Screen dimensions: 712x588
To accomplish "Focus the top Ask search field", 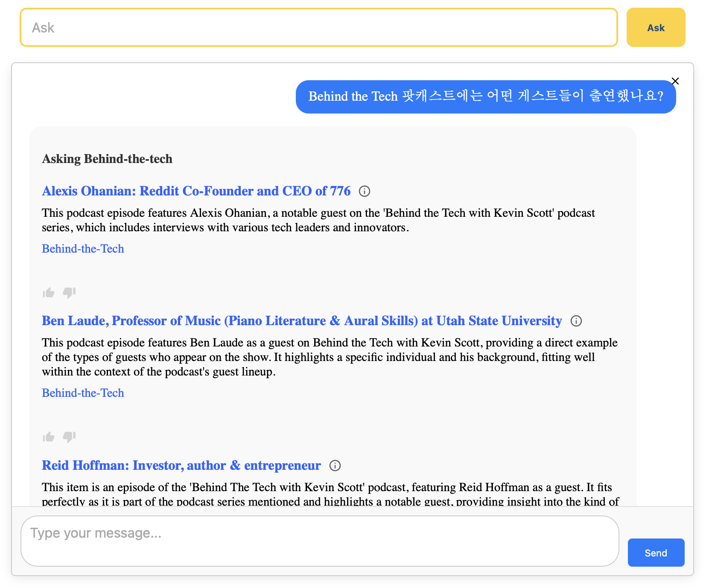I will pos(319,27).
